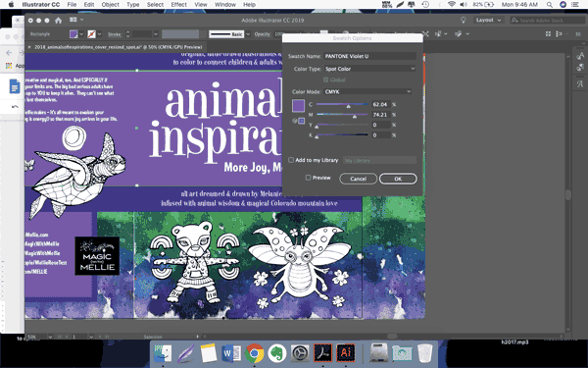Open the My Library dropdown
Screen dimensions: 588x368
[379, 160]
